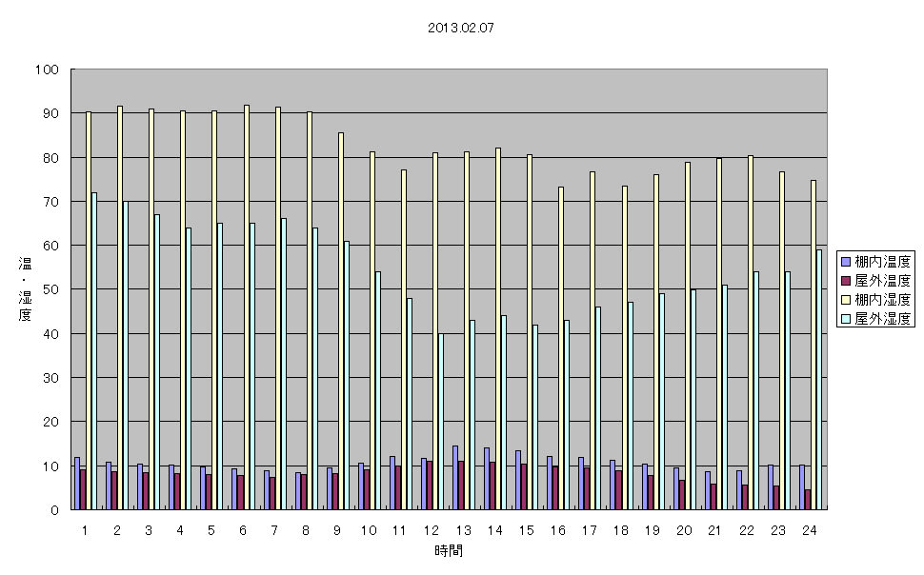Image resolution: width=924 pixels, height=575 pixels.
Task: Click x-axis hour label 24
Action: click(x=810, y=530)
